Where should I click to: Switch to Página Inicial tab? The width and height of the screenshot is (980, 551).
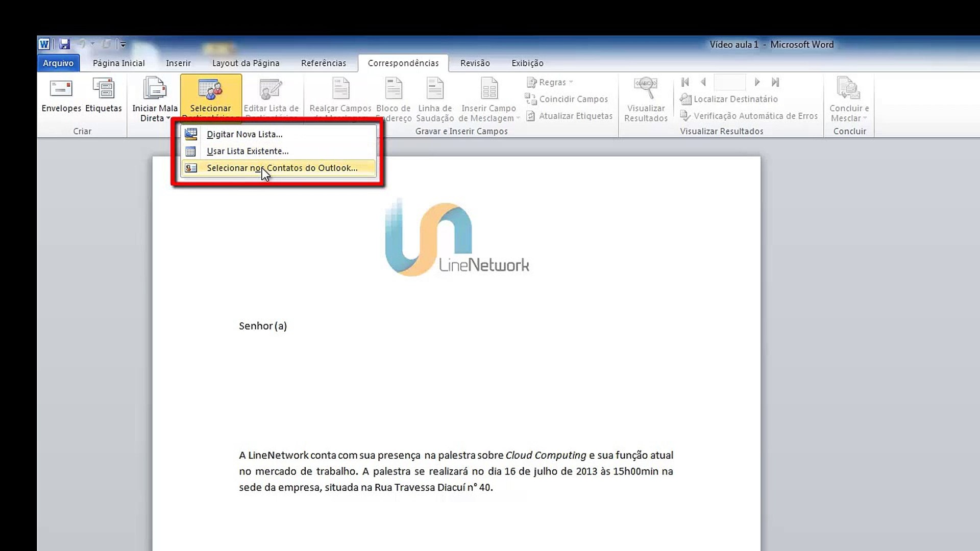pyautogui.click(x=118, y=63)
